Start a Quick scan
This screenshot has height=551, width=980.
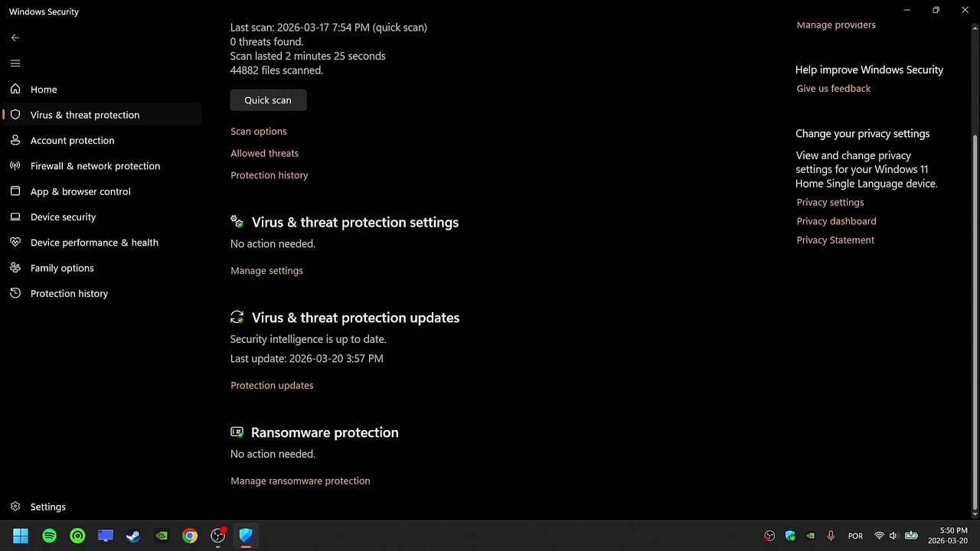tap(268, 100)
